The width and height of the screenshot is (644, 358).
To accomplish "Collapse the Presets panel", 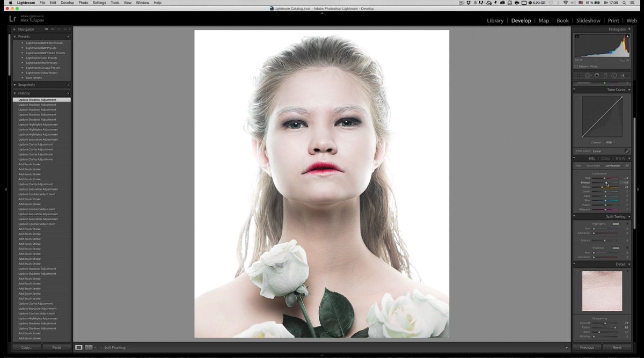I will [14, 36].
